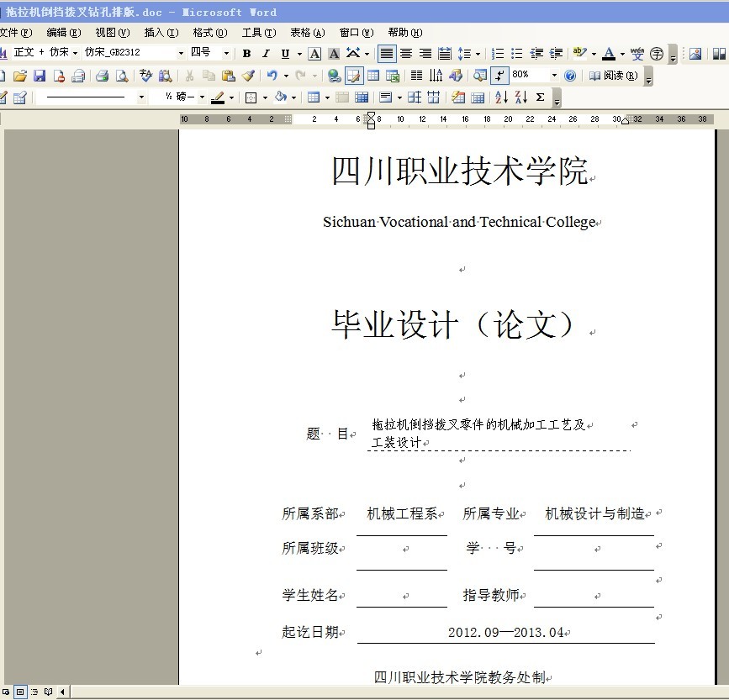Click the Undo arrow icon
Viewport: 729px width, 700px height.
[x=272, y=76]
